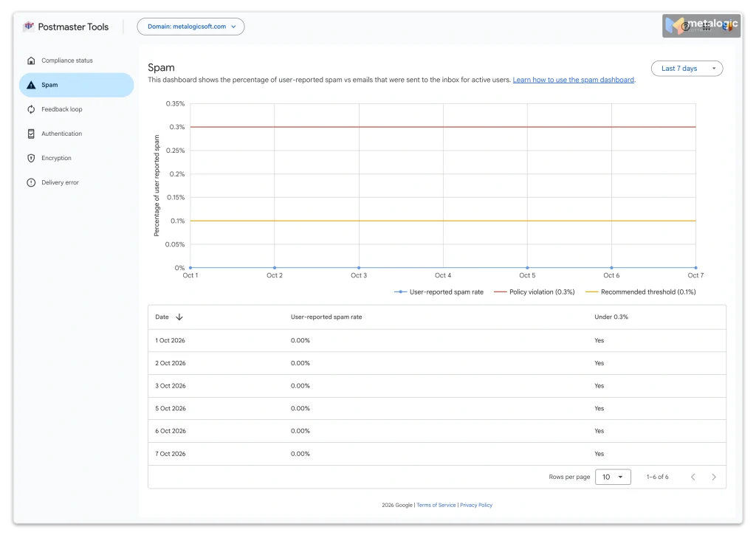This screenshot has width=756, height=538.
Task: Click the Oct 2 data point on the chart
Action: (x=275, y=268)
